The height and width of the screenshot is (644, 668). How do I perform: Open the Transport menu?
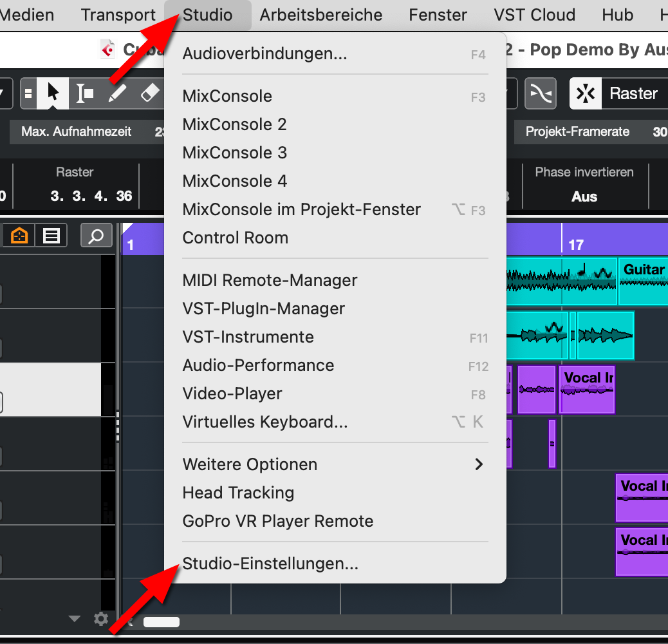(118, 15)
